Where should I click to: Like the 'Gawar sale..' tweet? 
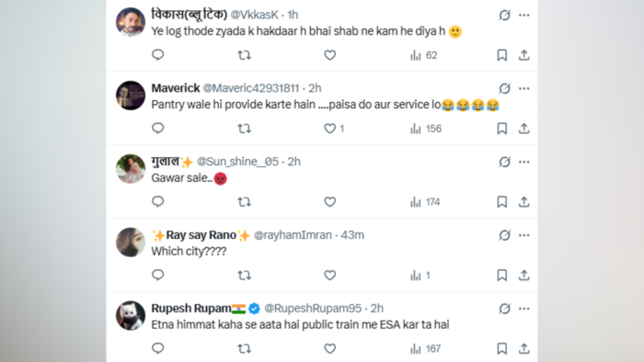[329, 202]
